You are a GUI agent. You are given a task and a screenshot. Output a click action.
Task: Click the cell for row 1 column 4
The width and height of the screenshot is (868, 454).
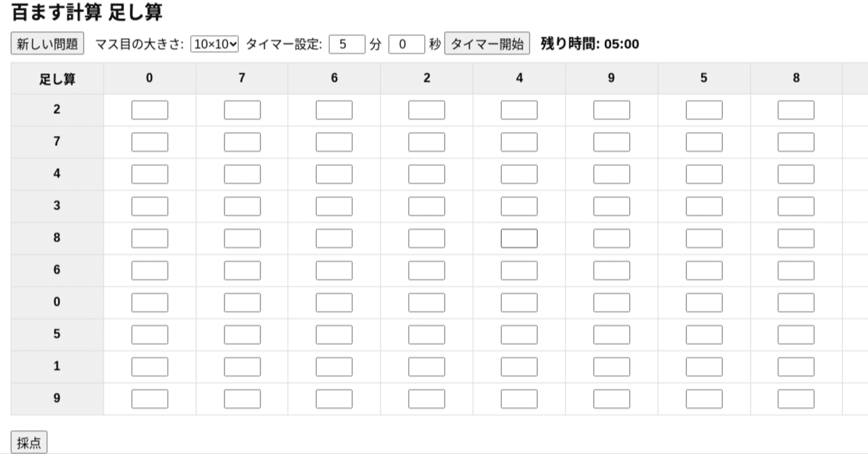tap(519, 367)
